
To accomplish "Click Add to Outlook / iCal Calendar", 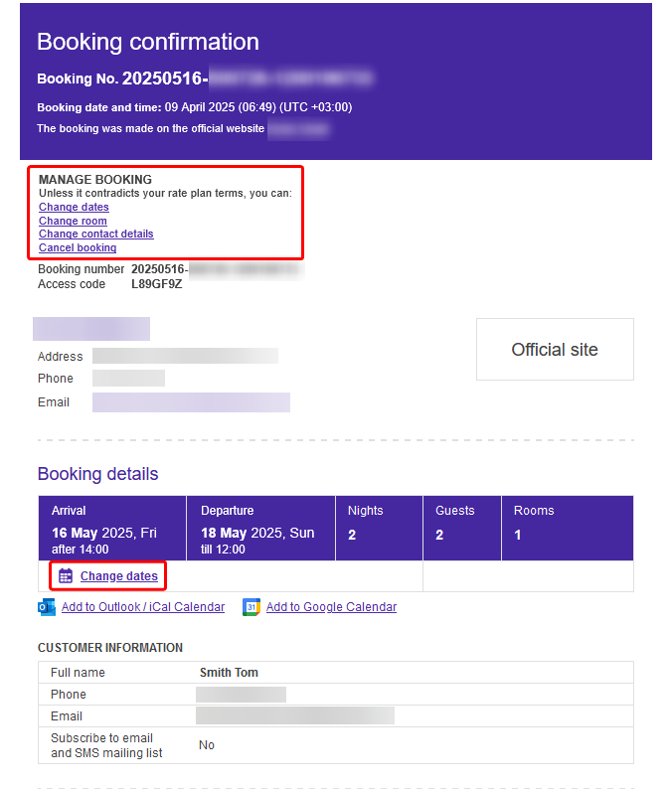I will (x=143, y=607).
